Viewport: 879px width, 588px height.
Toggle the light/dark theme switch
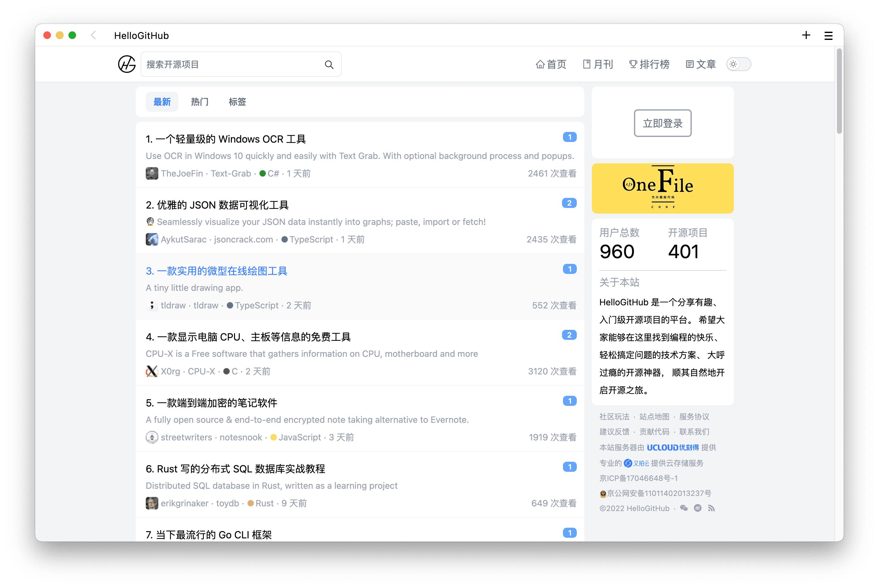[x=738, y=64]
